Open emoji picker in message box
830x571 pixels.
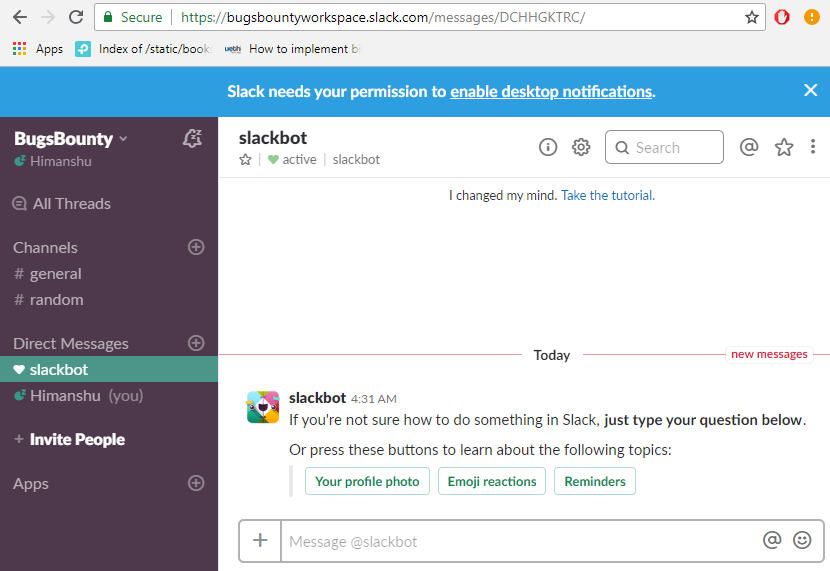coord(802,540)
